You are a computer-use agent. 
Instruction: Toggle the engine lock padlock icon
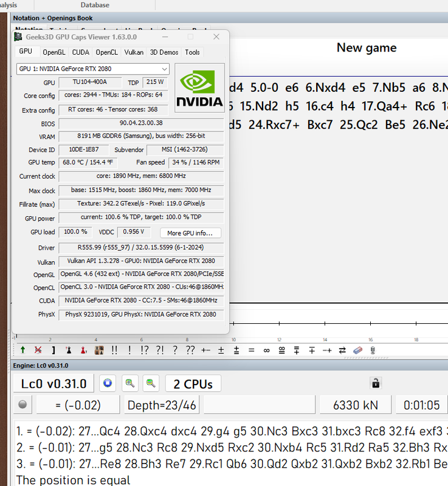376,383
